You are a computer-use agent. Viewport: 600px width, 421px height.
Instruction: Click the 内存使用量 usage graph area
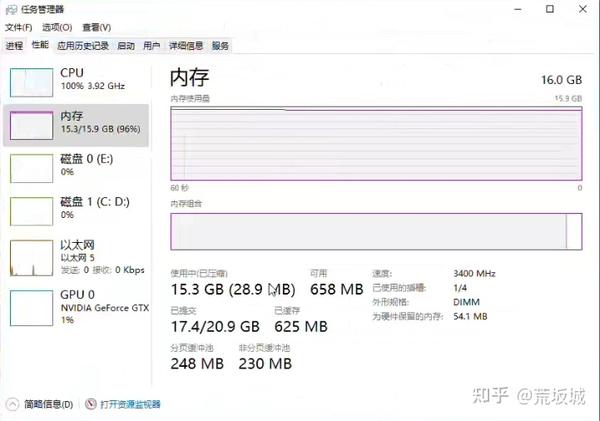point(376,144)
